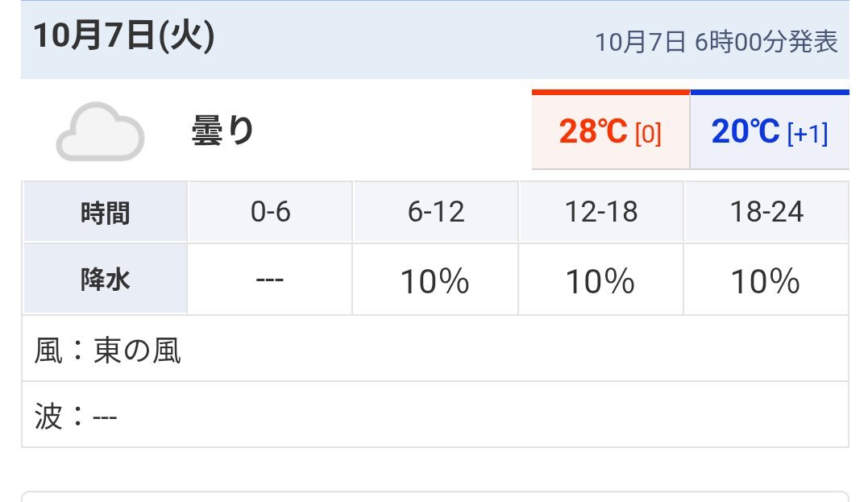
Task: Click the cloudy weather icon
Action: pyautogui.click(x=100, y=131)
